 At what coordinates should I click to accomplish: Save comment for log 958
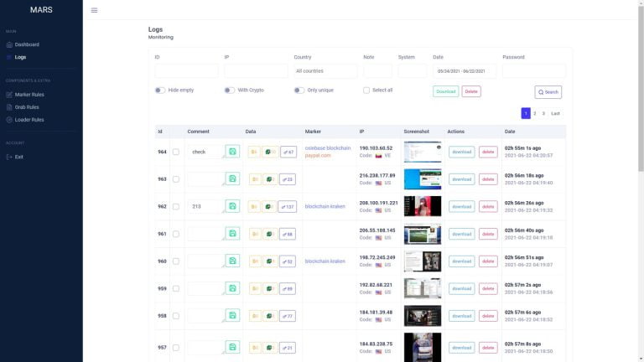click(232, 316)
